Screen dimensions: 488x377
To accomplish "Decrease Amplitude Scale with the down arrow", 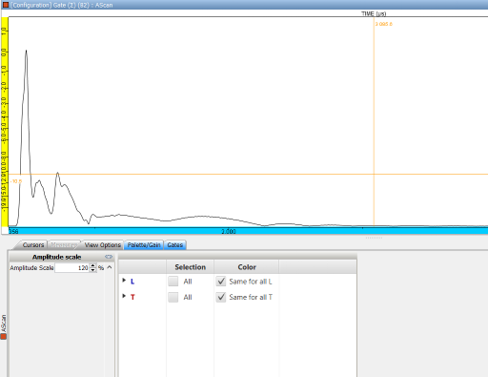I will pos(93,270).
